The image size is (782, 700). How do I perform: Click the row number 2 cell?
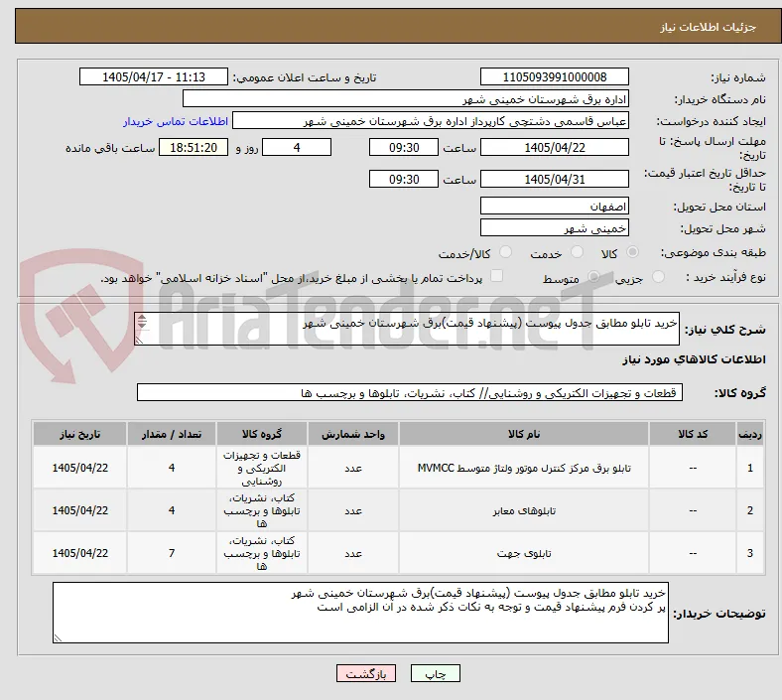(750, 510)
